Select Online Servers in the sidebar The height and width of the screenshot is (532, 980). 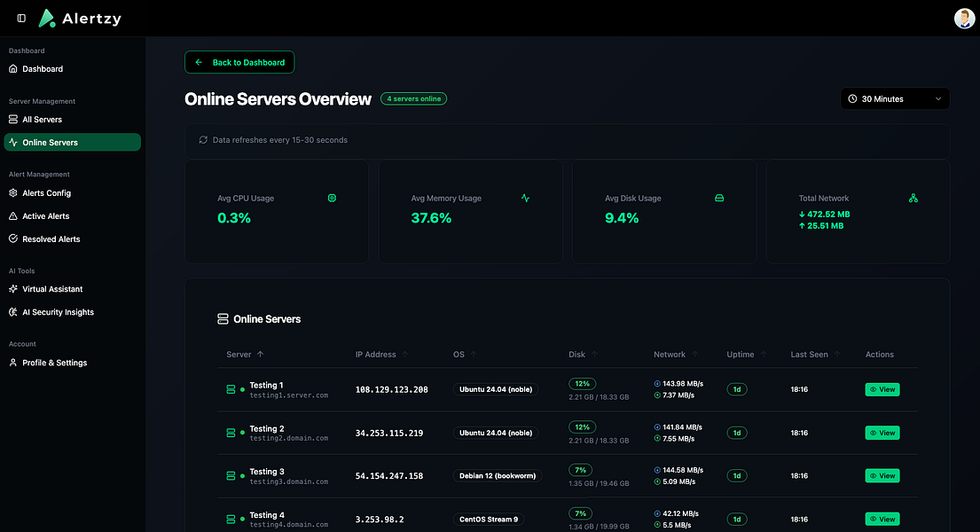tap(73, 143)
